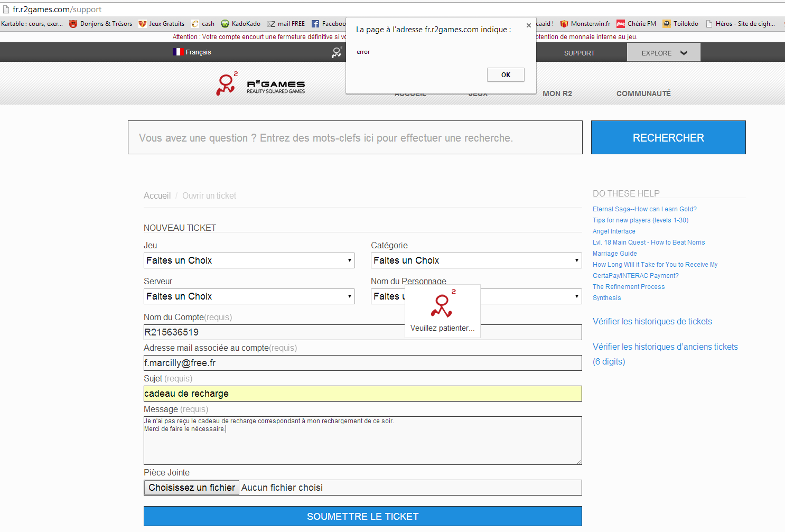This screenshot has width=785, height=532.
Task: Expand the Serveur dropdown
Action: (249, 296)
